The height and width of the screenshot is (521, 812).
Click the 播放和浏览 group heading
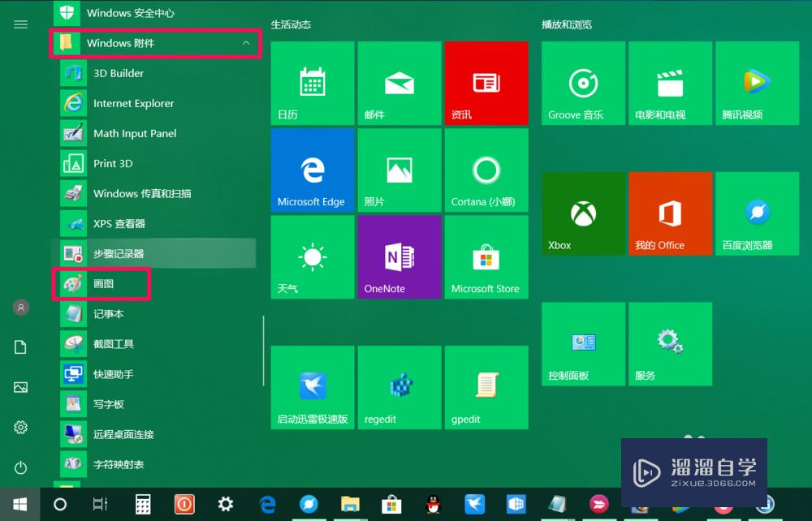[567, 24]
